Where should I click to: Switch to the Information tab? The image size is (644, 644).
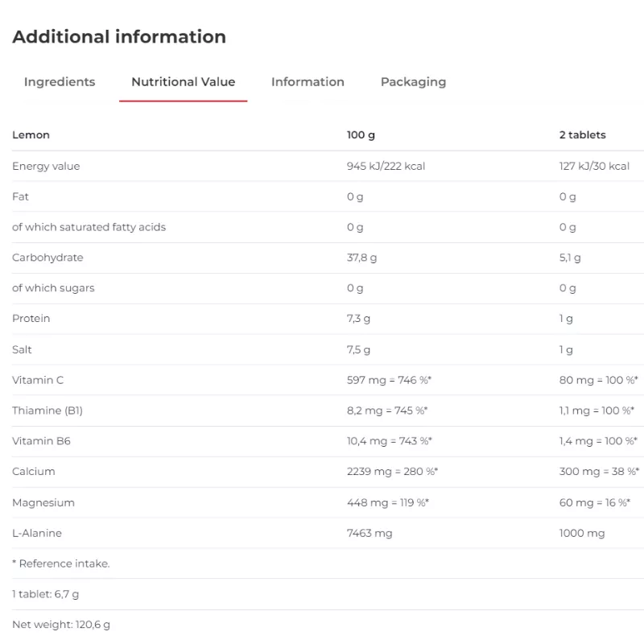pyautogui.click(x=308, y=82)
